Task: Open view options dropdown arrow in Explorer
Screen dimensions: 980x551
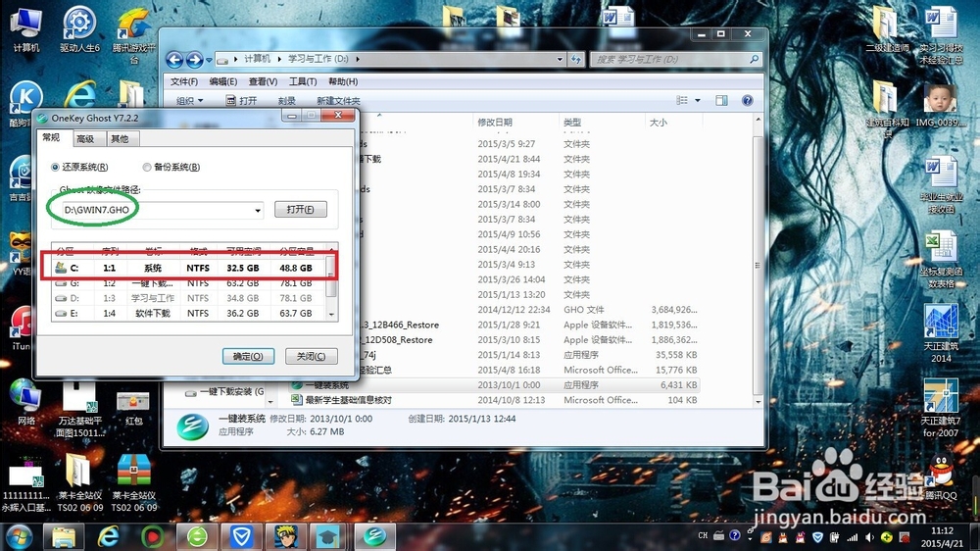Action: pos(698,100)
